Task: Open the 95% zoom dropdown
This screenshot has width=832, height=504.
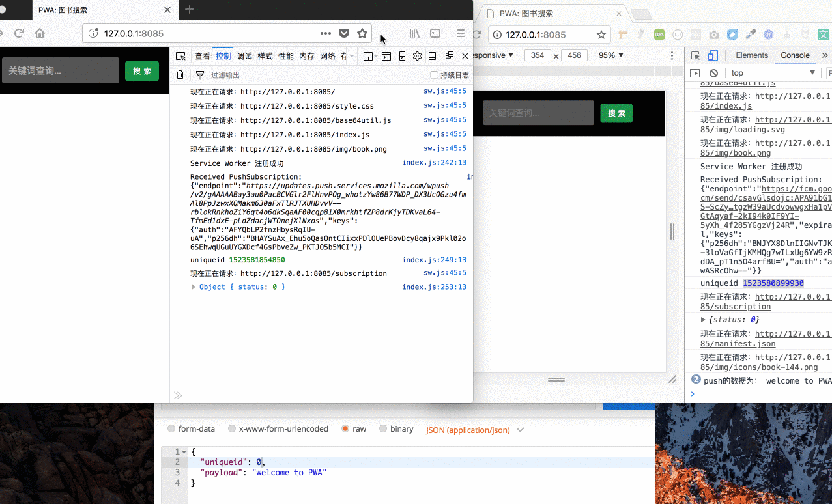Action: pos(611,55)
